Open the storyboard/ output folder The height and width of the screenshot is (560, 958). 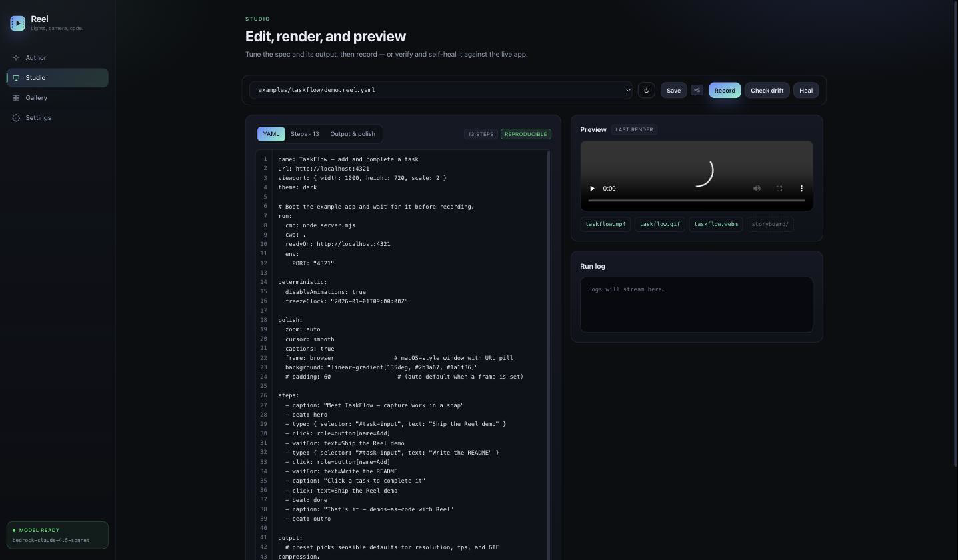[x=770, y=224]
